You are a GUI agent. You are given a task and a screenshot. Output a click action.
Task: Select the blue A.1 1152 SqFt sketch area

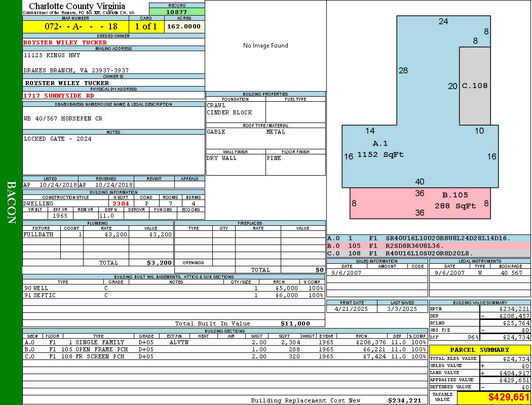[x=380, y=154]
